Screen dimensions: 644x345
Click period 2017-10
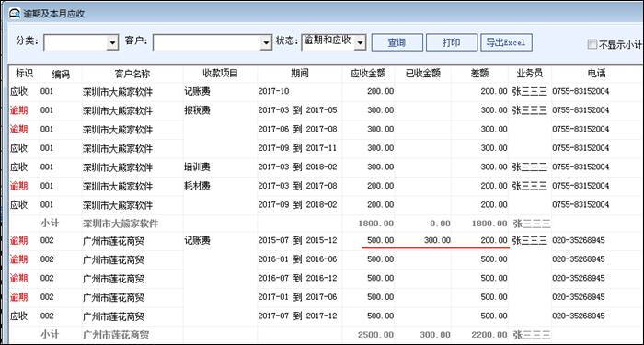274,91
